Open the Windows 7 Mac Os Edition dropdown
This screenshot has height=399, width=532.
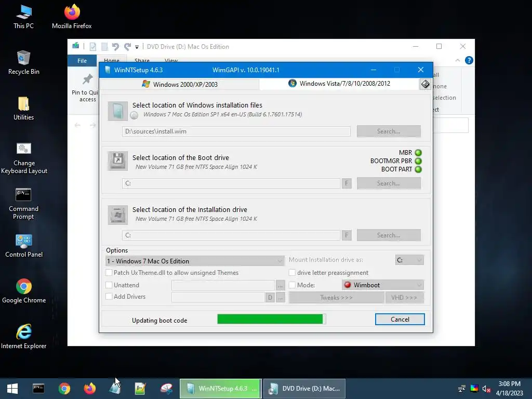click(x=195, y=261)
